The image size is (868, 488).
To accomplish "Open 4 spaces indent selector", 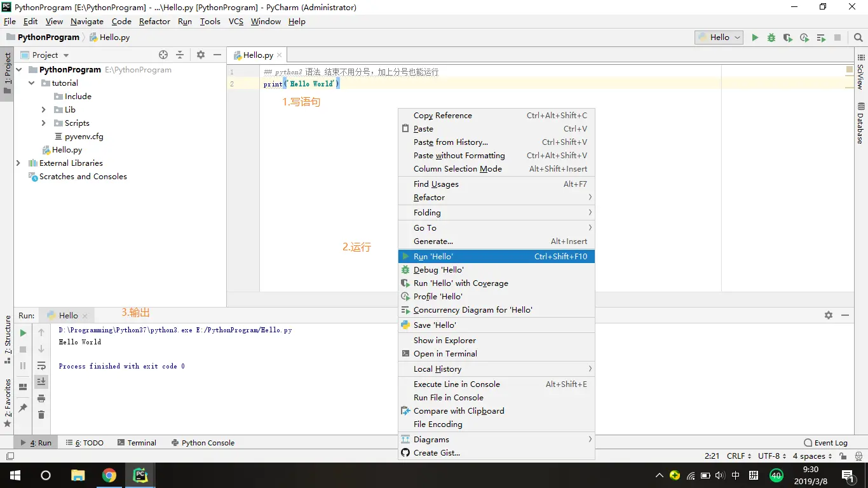I will (x=812, y=456).
